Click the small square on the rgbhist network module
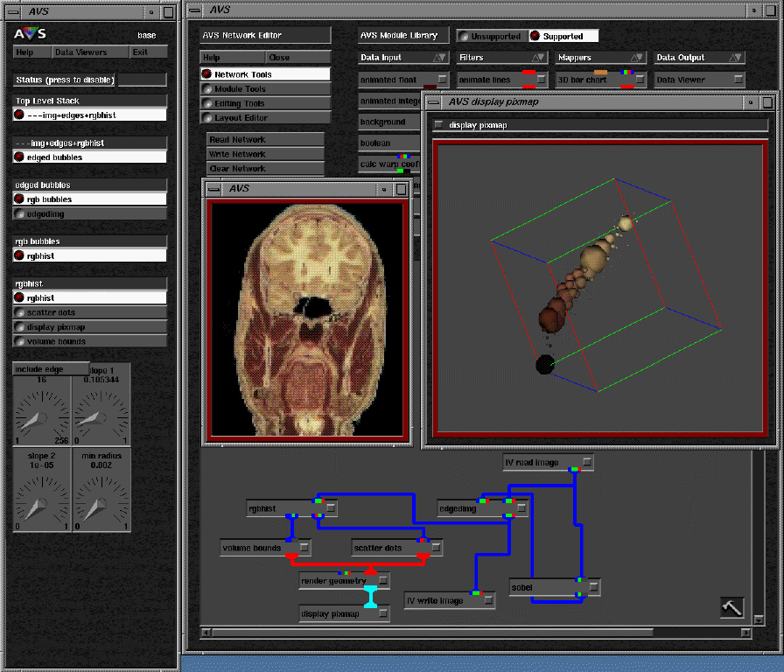The height and width of the screenshot is (672, 784). coord(331,508)
